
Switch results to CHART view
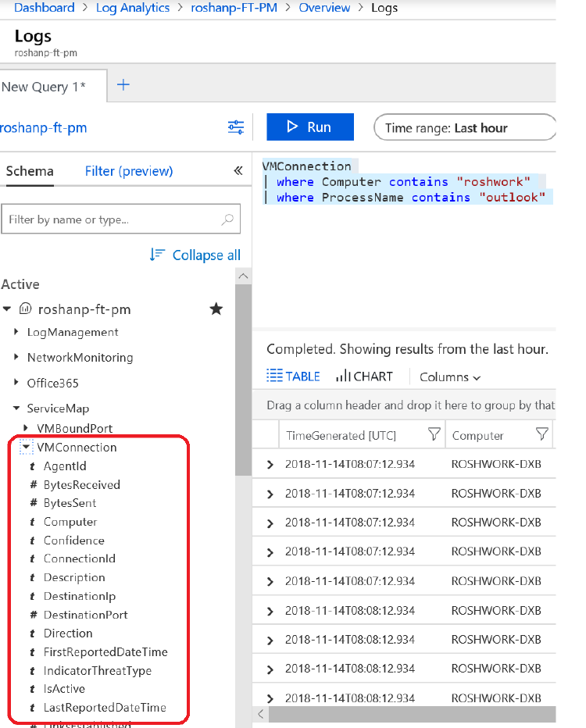tap(365, 376)
